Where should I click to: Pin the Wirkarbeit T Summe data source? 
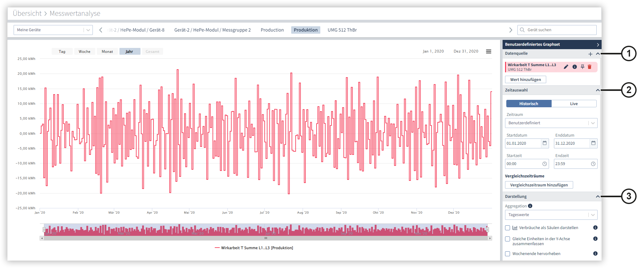coord(582,67)
